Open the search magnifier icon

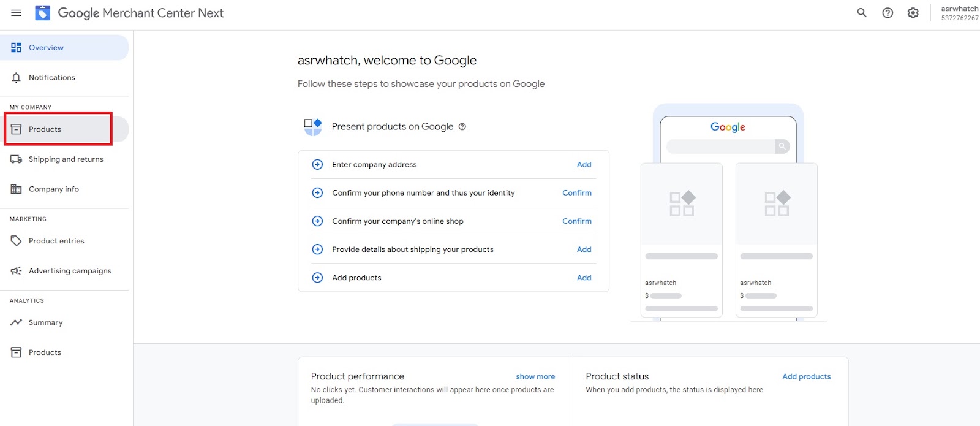coord(862,13)
